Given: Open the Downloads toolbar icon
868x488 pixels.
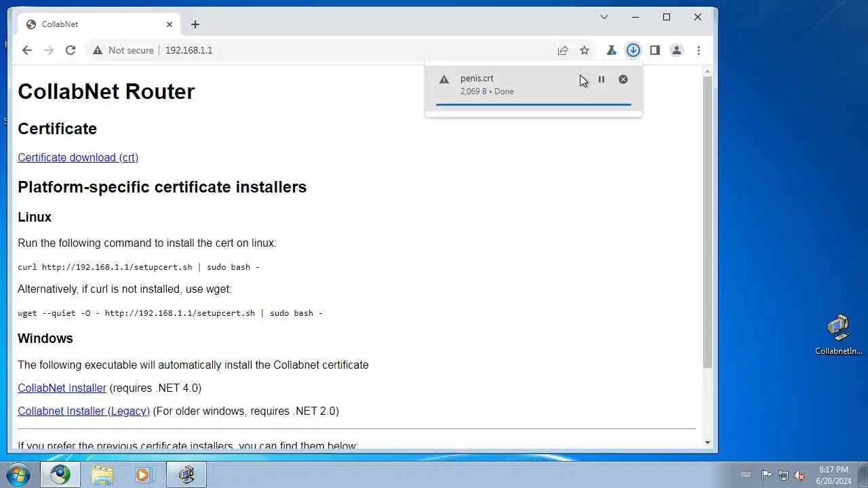Looking at the screenshot, I should [x=633, y=50].
